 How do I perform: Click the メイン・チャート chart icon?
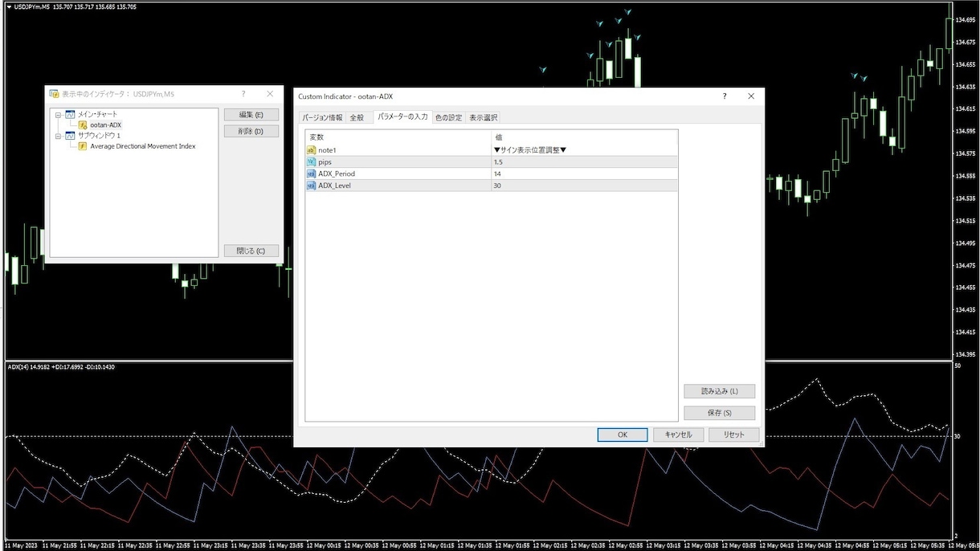70,114
